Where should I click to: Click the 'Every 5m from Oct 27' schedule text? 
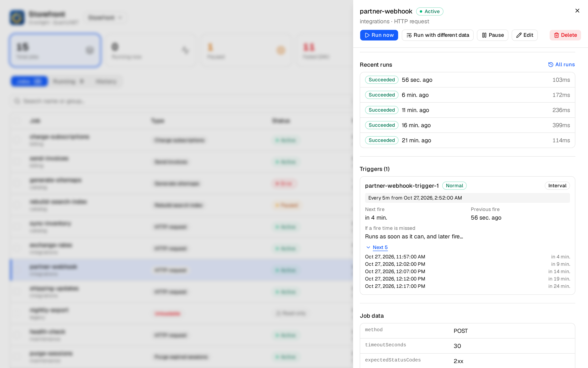[415, 198]
